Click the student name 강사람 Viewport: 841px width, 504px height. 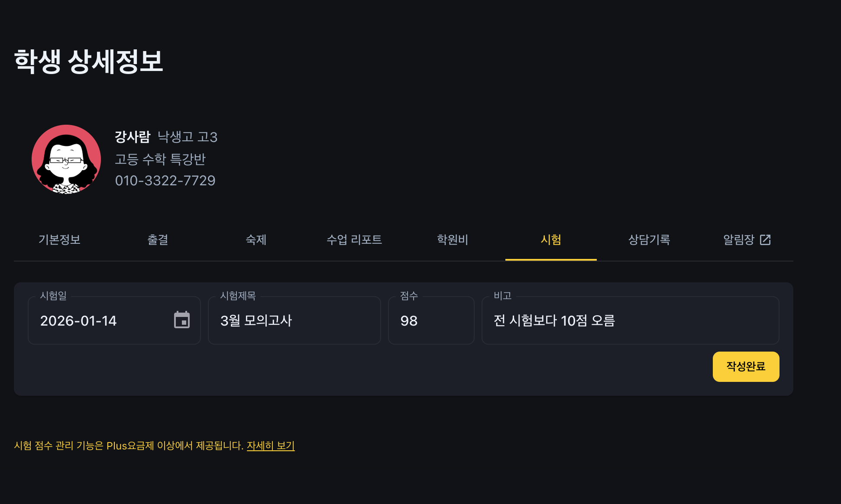point(133,137)
